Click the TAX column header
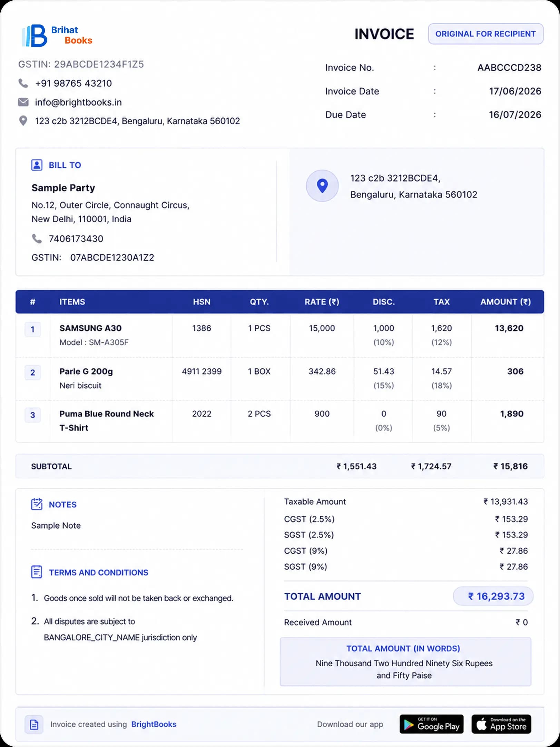Viewport: 560px width, 747px height. 442,302
